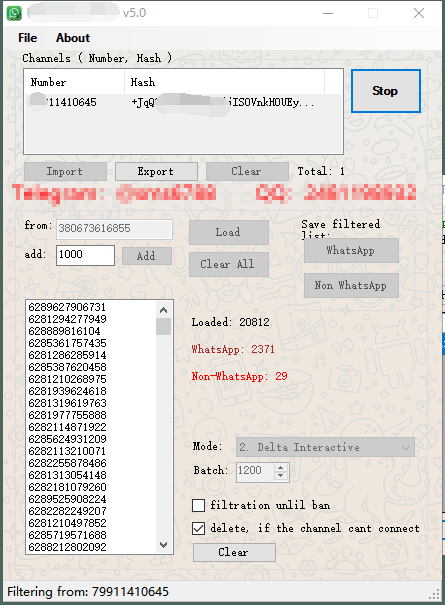Decrease Batch value with down arrow
Image resolution: width=445 pixels, height=605 pixels.
click(281, 476)
